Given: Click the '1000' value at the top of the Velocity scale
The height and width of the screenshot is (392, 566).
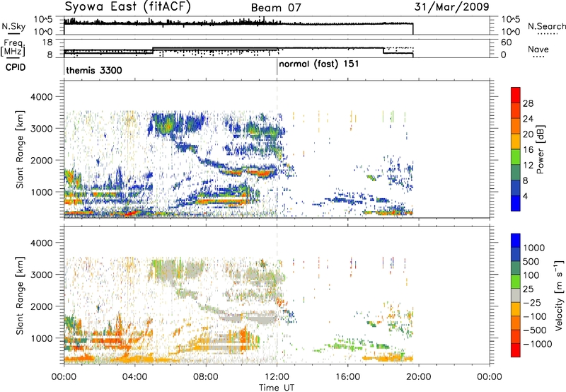Looking at the screenshot, I should point(534,248).
